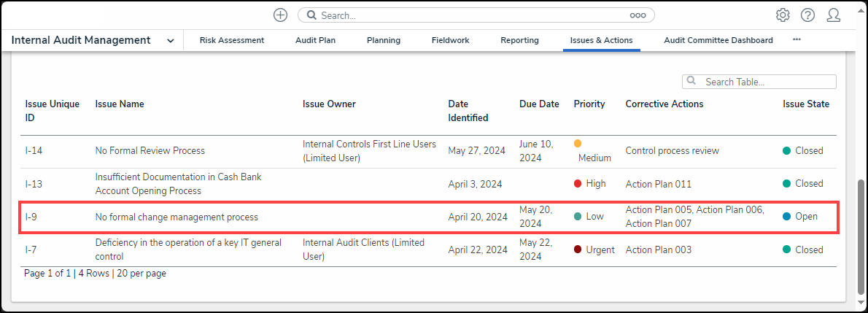Open the settings gear icon
Screen dimensions: 868x313
coord(783,15)
